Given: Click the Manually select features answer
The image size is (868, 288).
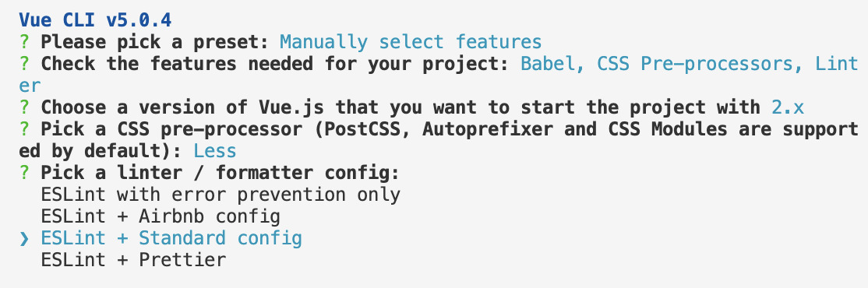Looking at the screenshot, I should (x=411, y=42).
